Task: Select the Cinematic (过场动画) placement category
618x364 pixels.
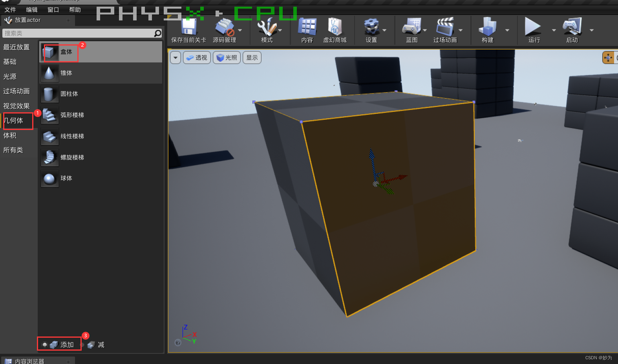Action: click(16, 91)
